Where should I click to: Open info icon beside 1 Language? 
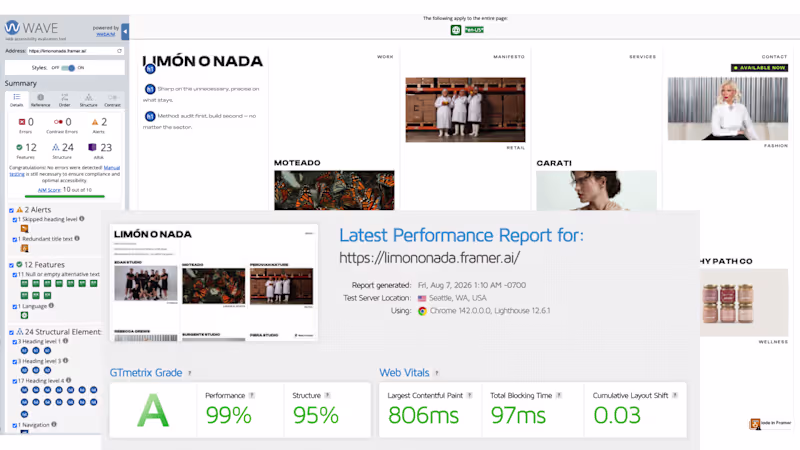[51, 306]
